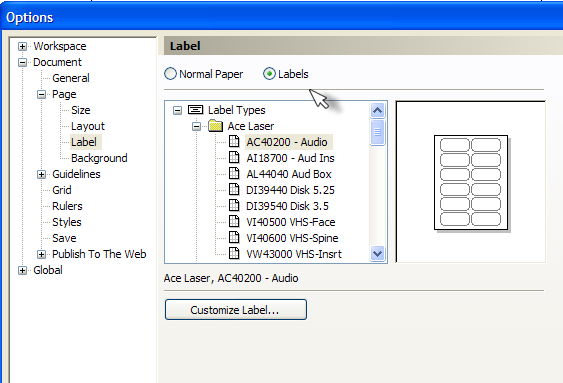Select the DI39440 Disk 5.25 label type
Screen dimensions: 563x383
(290, 190)
